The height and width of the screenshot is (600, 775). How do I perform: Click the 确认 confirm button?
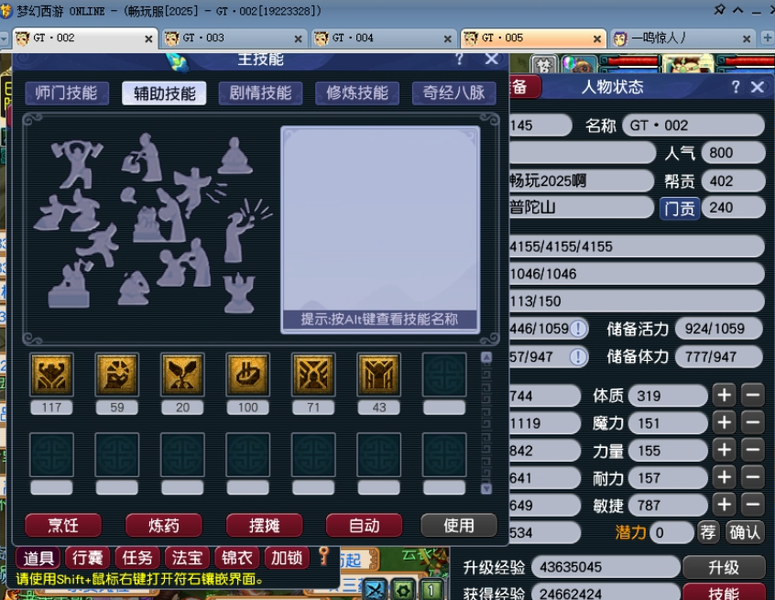[744, 532]
